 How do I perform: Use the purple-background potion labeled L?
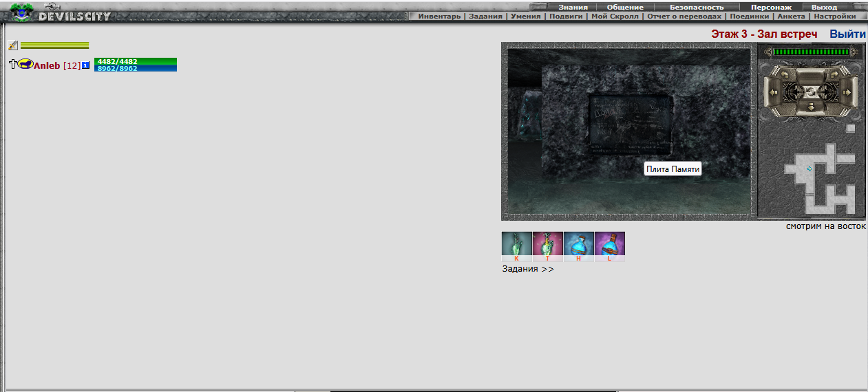[609, 246]
